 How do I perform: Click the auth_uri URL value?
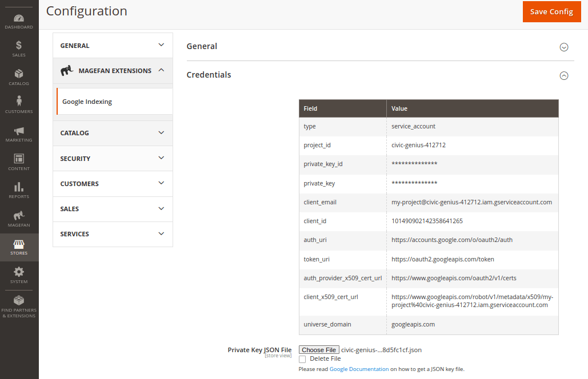coord(452,240)
